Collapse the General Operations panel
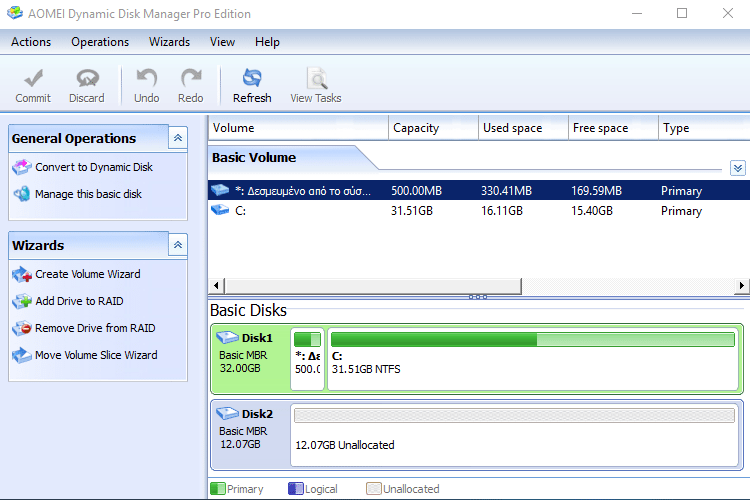This screenshot has width=750, height=500. coord(178,138)
